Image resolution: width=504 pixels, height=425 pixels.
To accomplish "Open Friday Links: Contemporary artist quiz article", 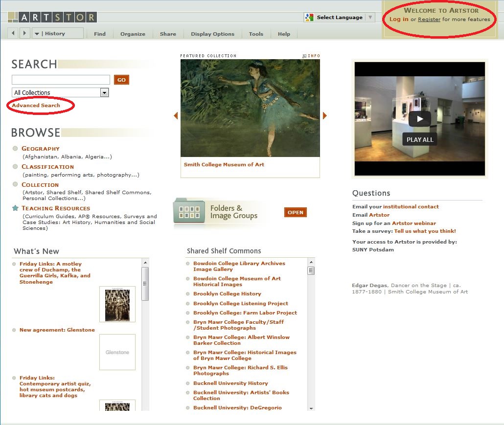I will 55,386.
